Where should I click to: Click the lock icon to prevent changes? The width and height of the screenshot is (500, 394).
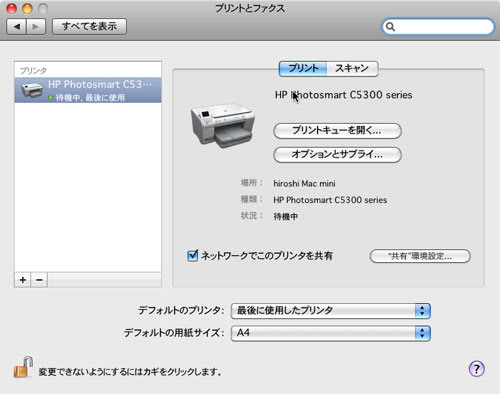pos(23,367)
